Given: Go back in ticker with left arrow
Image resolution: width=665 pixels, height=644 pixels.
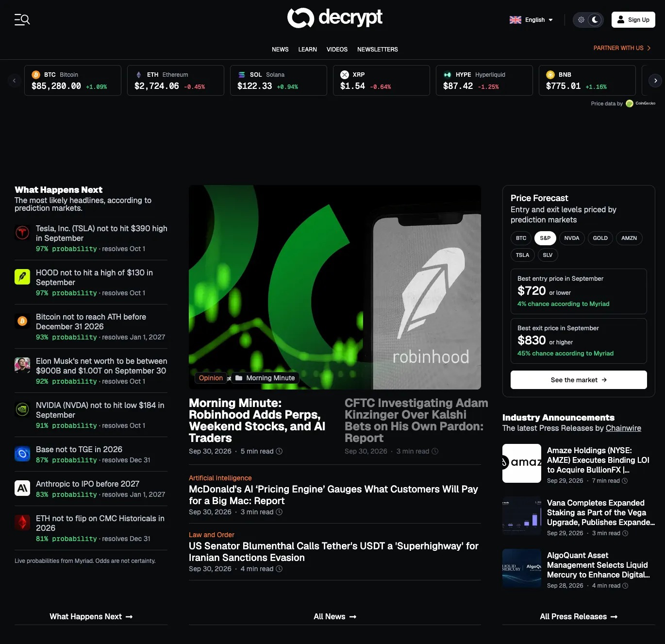Looking at the screenshot, I should (14, 81).
